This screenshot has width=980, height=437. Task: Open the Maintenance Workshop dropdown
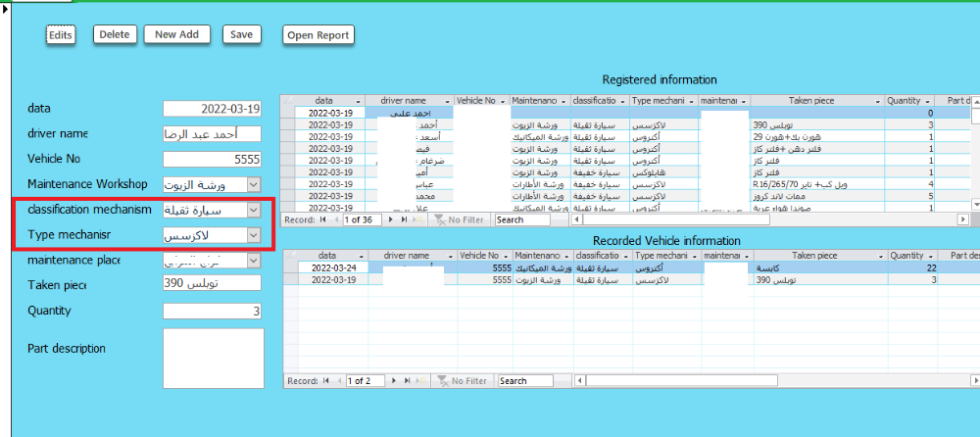(254, 183)
